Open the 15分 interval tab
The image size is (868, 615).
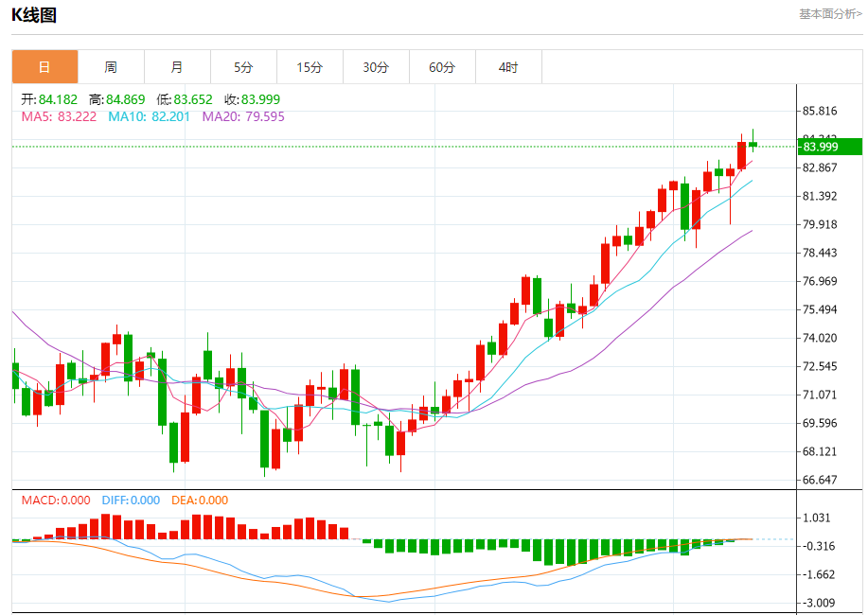(310, 67)
